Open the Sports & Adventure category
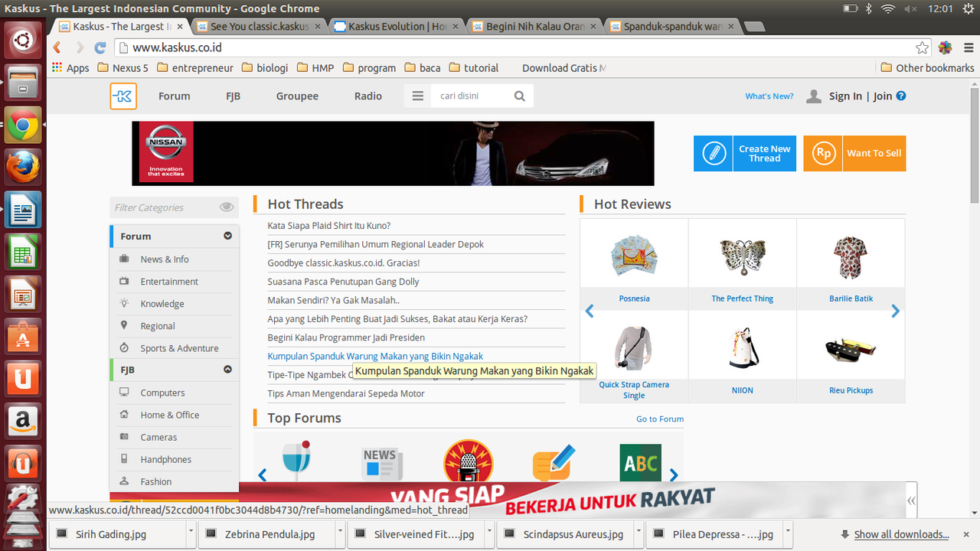 coord(179,348)
